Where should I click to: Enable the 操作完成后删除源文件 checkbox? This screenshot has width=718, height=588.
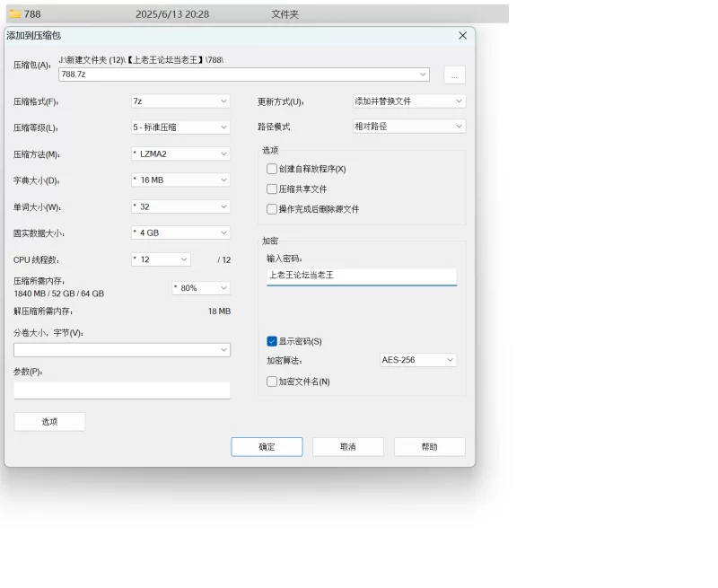272,209
